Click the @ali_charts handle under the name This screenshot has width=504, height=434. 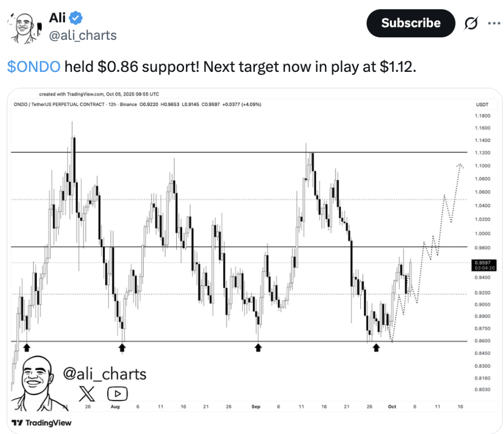pyautogui.click(x=83, y=35)
